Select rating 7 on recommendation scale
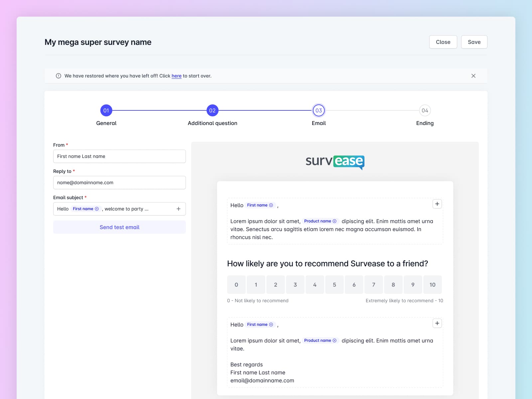 (x=373, y=285)
